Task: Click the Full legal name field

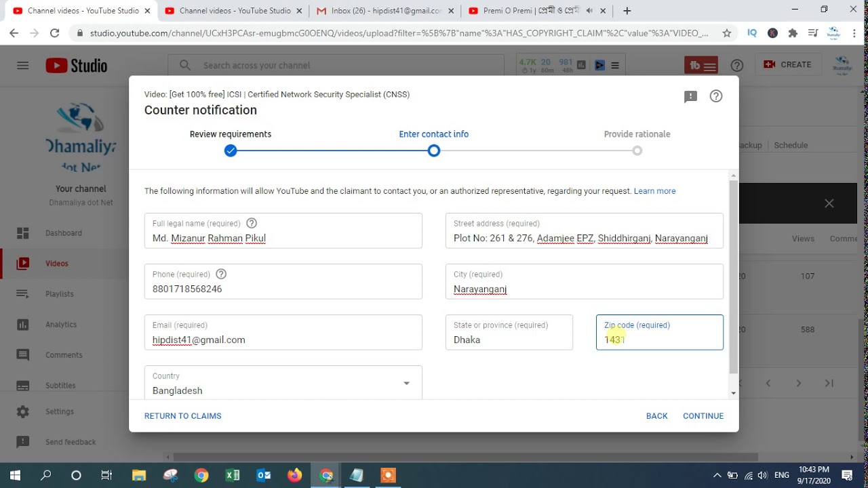Action: tap(283, 230)
